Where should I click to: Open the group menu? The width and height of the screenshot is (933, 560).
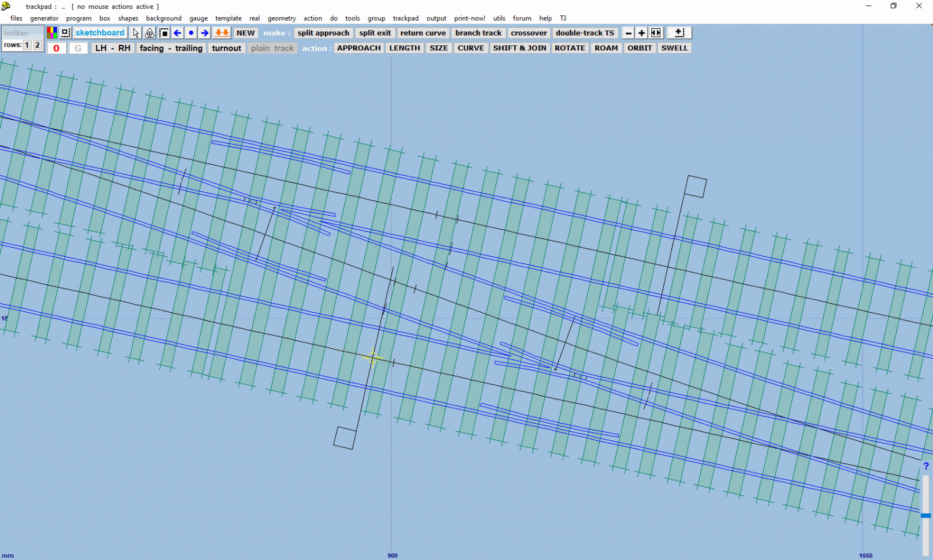[376, 18]
